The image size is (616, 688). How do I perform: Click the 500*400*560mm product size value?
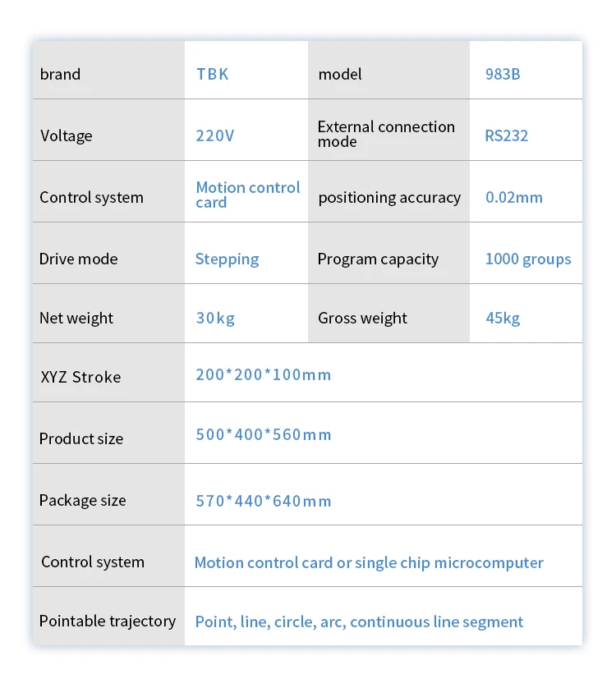263,434
